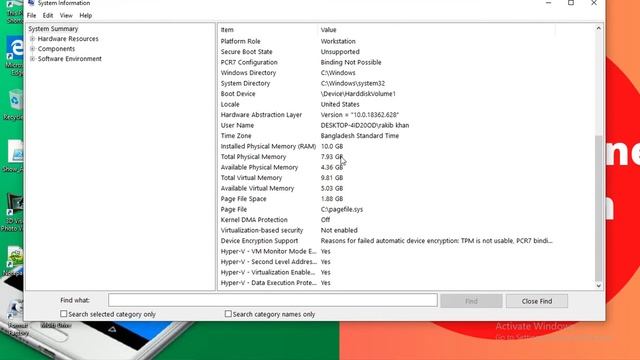Open the File menu
Screen dimensions: 640x360
click(x=31, y=16)
